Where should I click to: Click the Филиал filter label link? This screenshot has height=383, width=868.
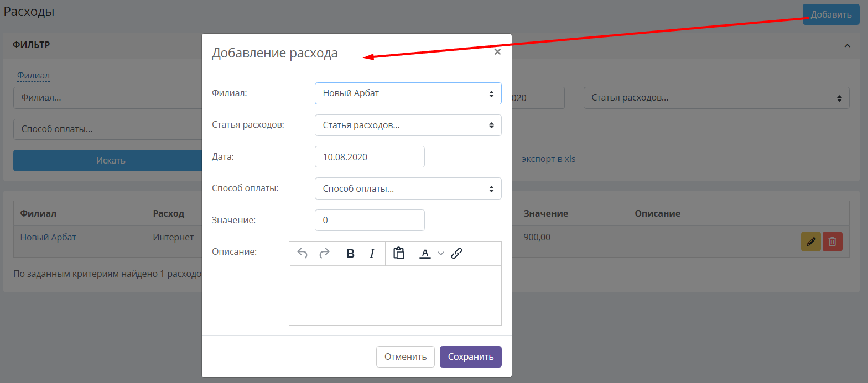[x=33, y=75]
